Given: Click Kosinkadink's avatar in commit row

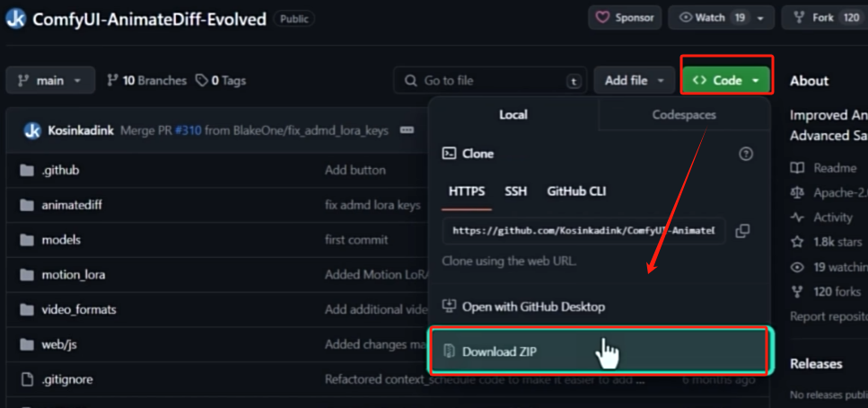Looking at the screenshot, I should point(32,130).
